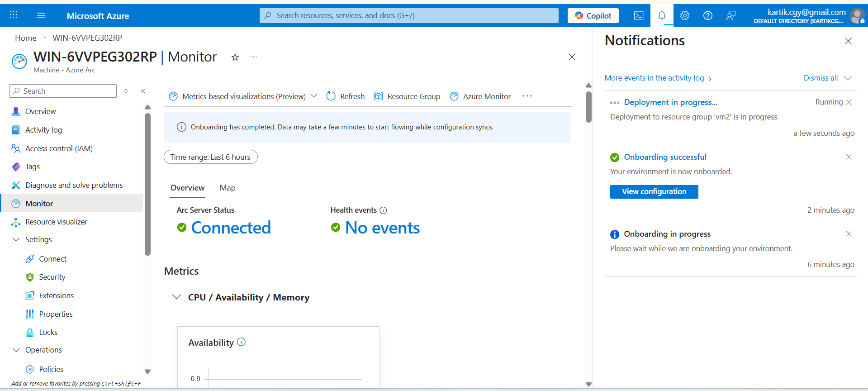Focus the top search resources field
868x391 pixels.
click(409, 15)
